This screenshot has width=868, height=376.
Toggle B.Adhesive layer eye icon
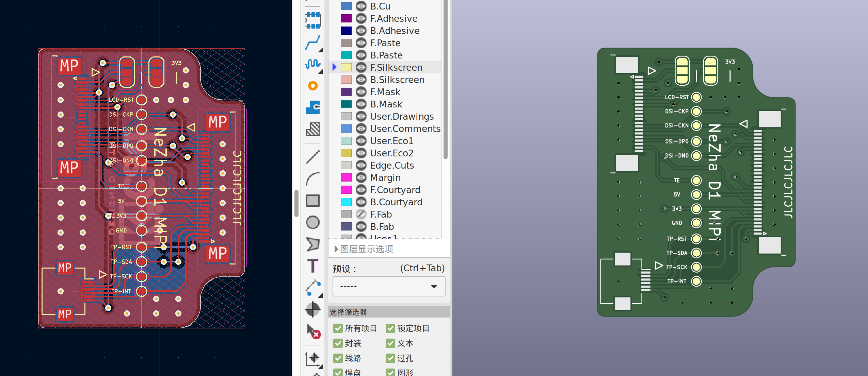click(x=361, y=31)
